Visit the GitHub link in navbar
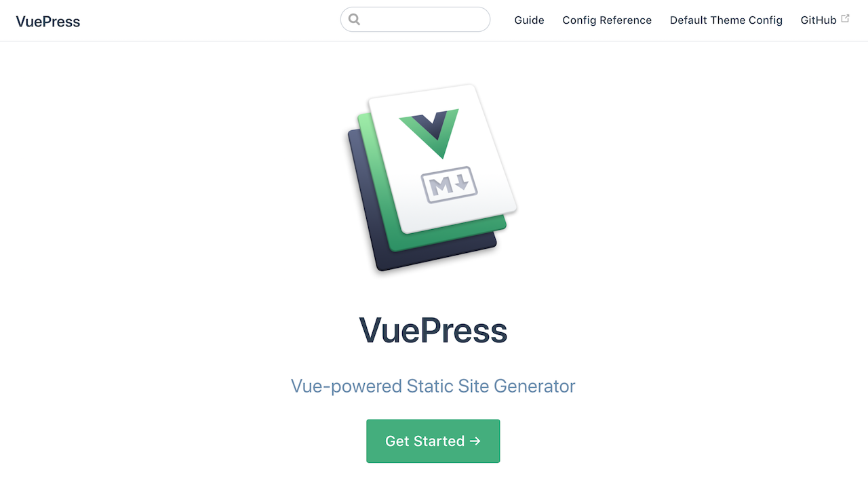This screenshot has height=484, width=868. point(818,20)
